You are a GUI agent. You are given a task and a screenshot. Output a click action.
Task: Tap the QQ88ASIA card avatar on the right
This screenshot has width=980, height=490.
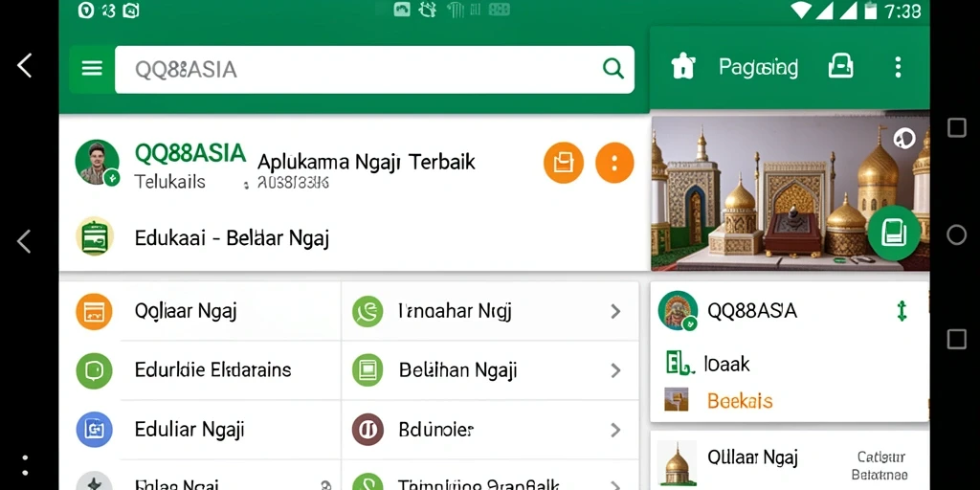(x=679, y=311)
